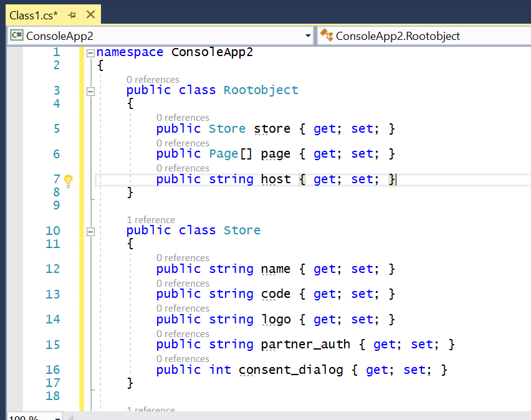531x420 pixels.
Task: Click the Quick Actions light bulb on line 7
Action: 69,179
